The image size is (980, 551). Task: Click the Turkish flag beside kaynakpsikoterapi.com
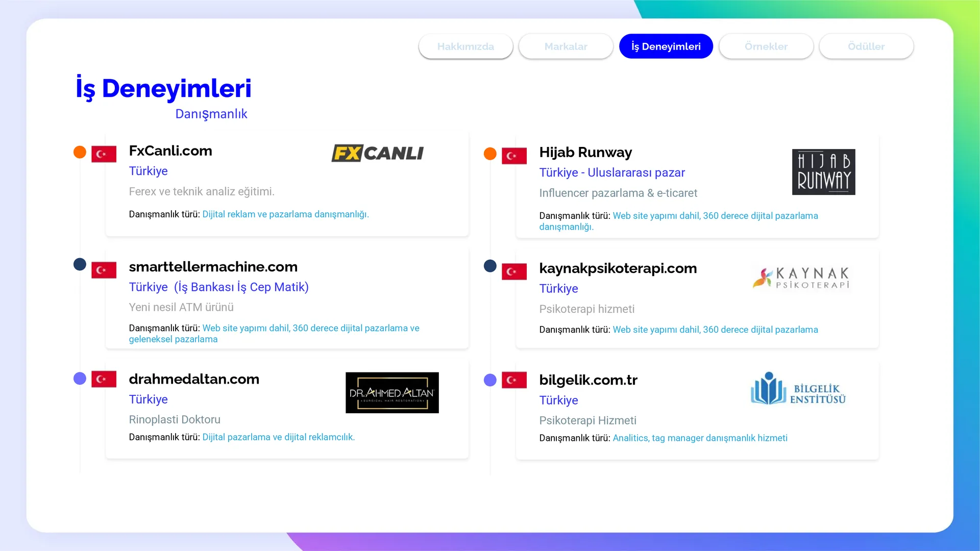click(x=514, y=271)
